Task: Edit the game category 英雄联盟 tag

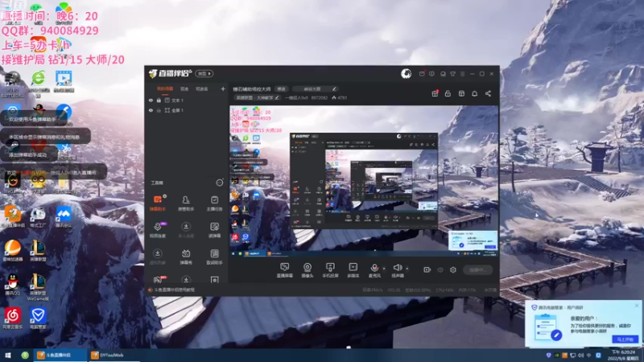Action: (257, 97)
